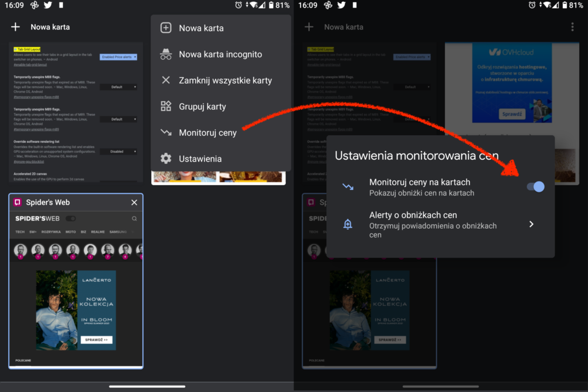Click the fan-shaped notification icon in the left status bar
The width and height of the screenshot is (588, 392).
click(35, 5)
